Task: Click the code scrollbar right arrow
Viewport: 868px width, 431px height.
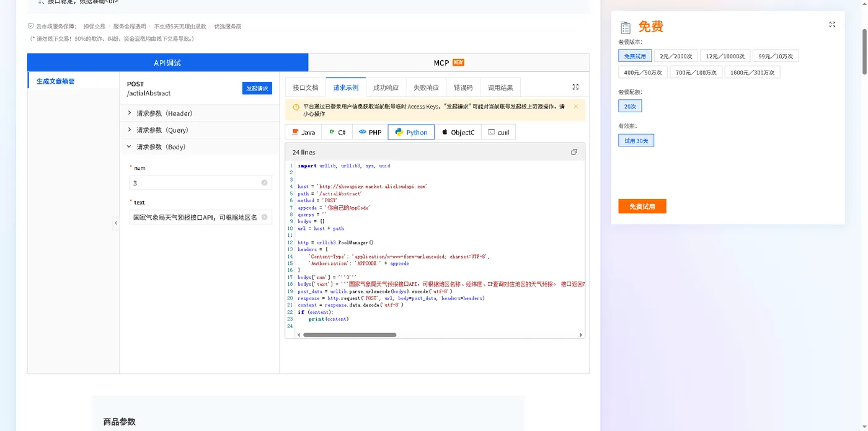Action: pos(581,335)
